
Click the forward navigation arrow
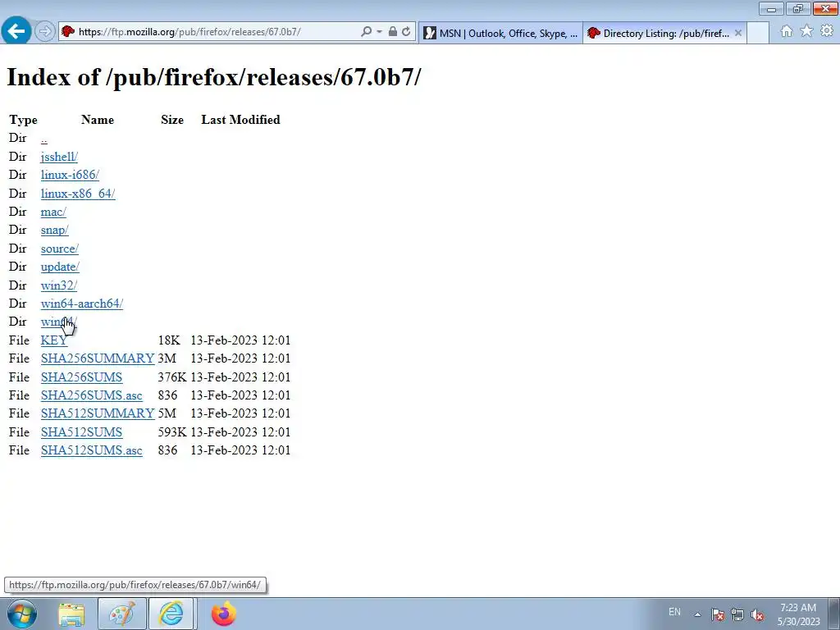(x=45, y=32)
